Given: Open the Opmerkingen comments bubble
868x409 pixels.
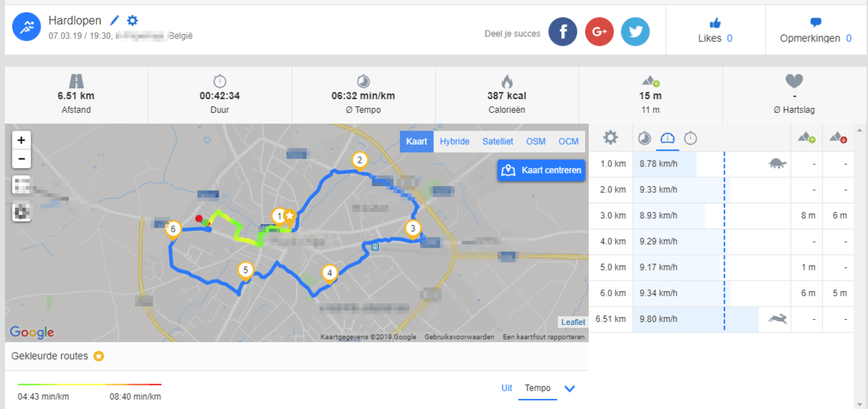Looking at the screenshot, I should tap(815, 22).
